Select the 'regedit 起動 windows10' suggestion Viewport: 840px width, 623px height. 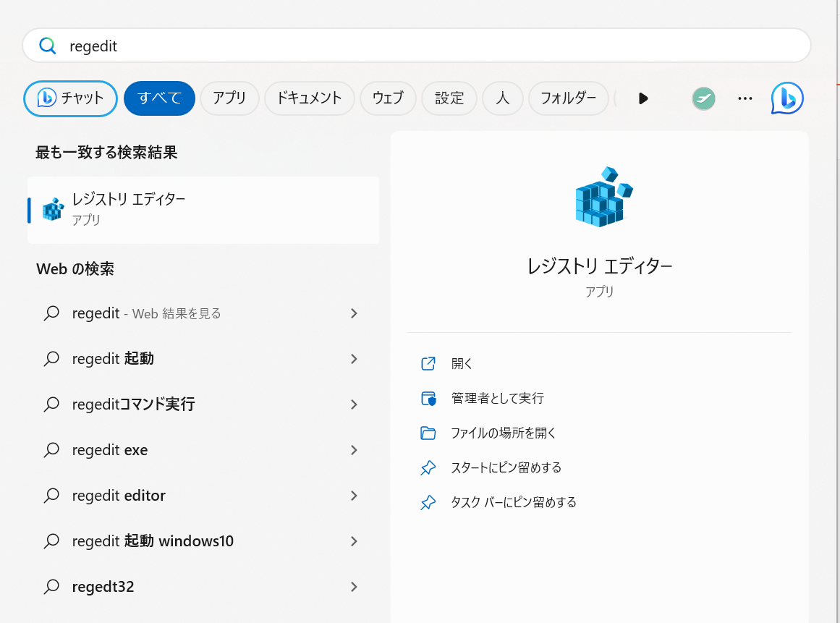click(203, 541)
